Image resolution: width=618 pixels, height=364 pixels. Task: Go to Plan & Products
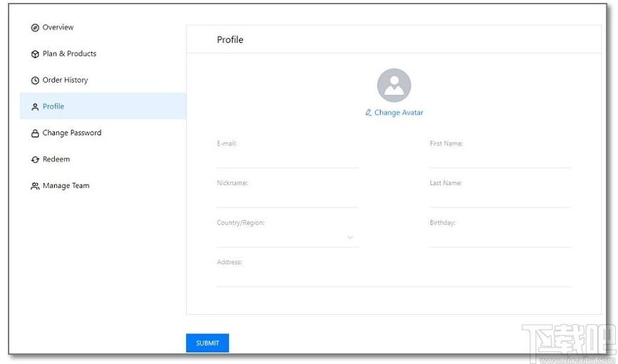tap(103, 53)
